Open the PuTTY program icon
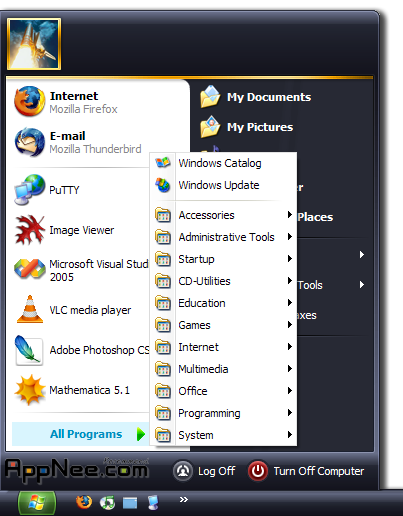Viewport: 403px width, 516px height. pyautogui.click(x=29, y=189)
